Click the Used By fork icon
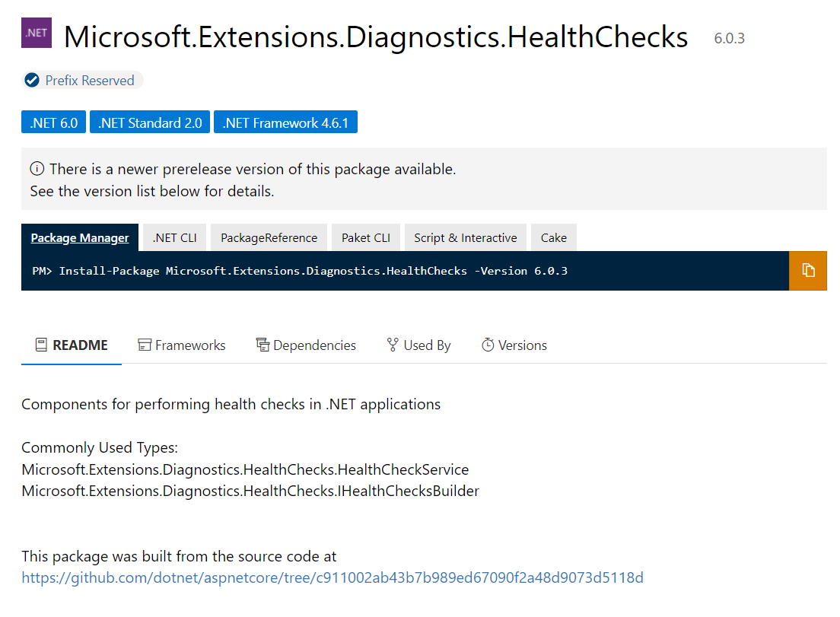This screenshot has width=840, height=617. (x=393, y=345)
